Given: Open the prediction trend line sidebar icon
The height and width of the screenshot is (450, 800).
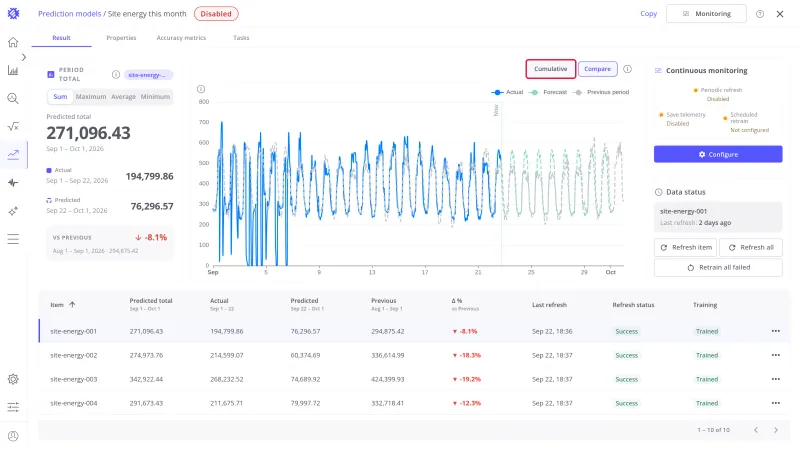Looking at the screenshot, I should 13,155.
